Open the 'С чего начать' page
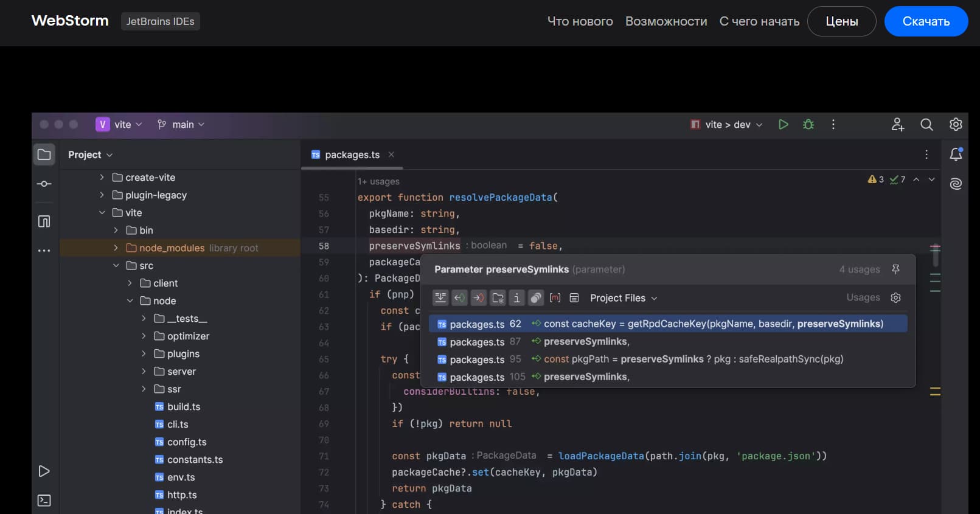 [x=759, y=21]
